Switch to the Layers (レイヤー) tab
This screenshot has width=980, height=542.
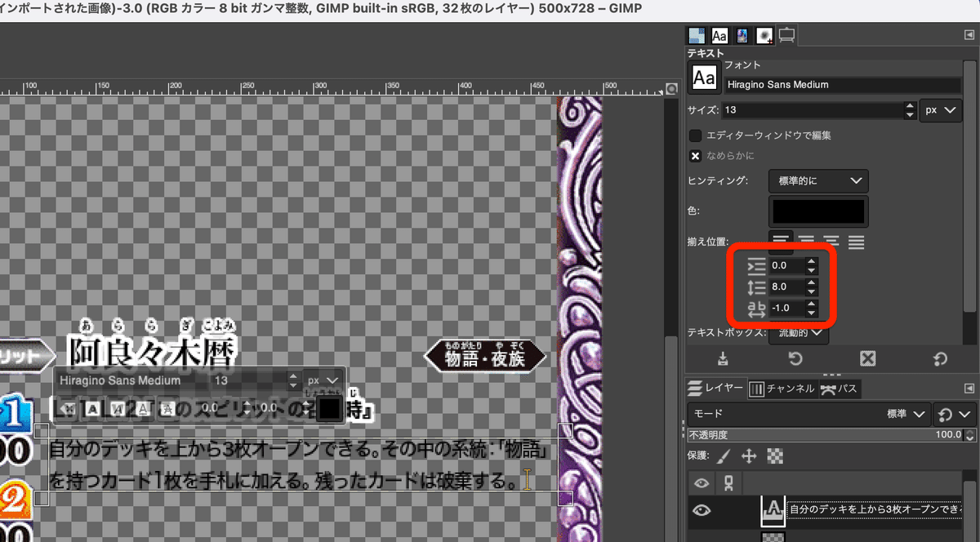(x=715, y=388)
